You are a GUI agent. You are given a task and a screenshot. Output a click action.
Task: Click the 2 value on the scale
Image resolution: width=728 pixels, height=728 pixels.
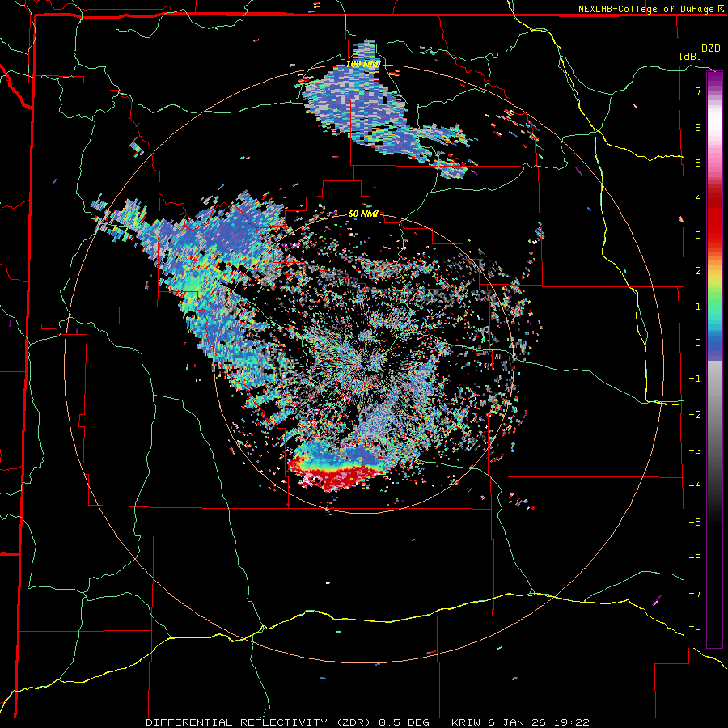[698, 271]
